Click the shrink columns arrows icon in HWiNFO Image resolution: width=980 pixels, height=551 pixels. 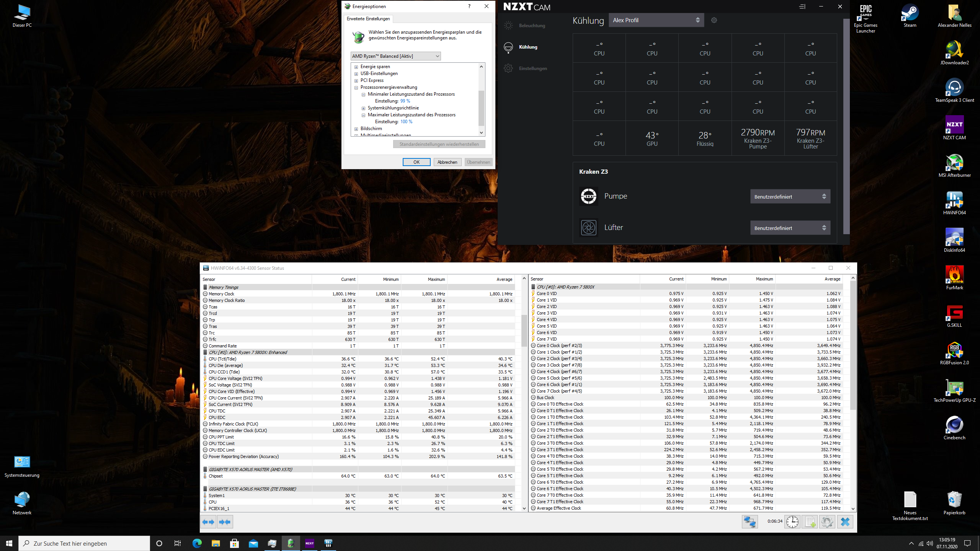(225, 522)
